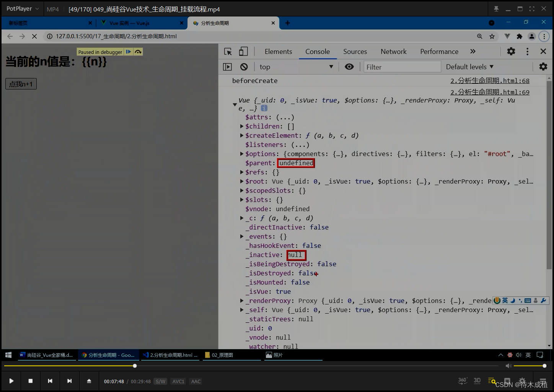
Task: Switch to the Elements tab
Action: click(x=278, y=52)
